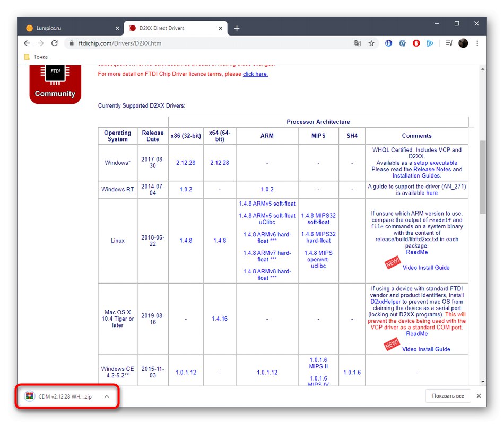Open 1.4.8 MIPS32 soft-float link
This screenshot has width=504, height=424.
point(318,219)
